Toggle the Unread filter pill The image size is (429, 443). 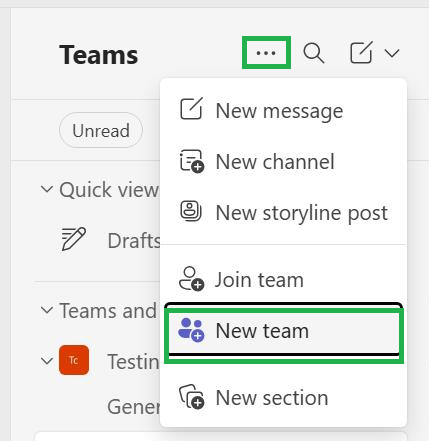(x=101, y=130)
